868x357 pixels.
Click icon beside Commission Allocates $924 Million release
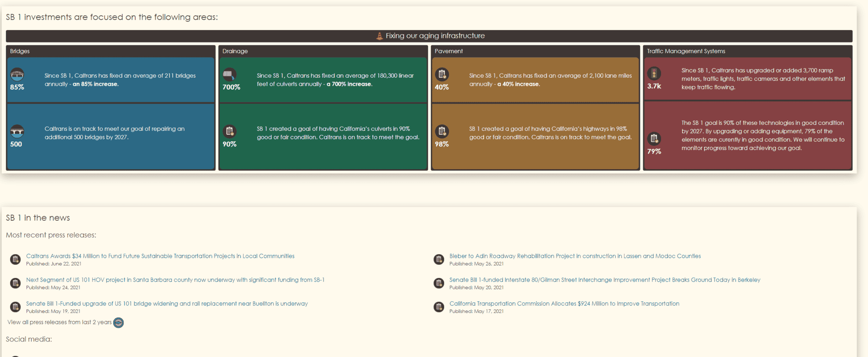[x=439, y=307]
